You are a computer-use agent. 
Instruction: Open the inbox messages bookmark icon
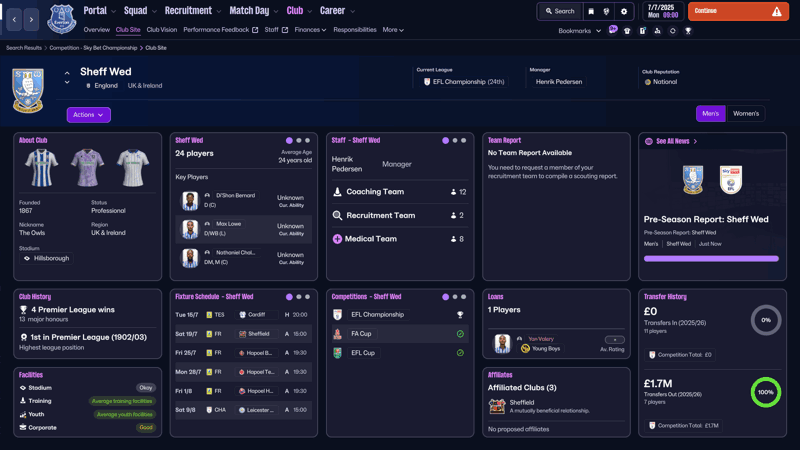click(x=613, y=30)
